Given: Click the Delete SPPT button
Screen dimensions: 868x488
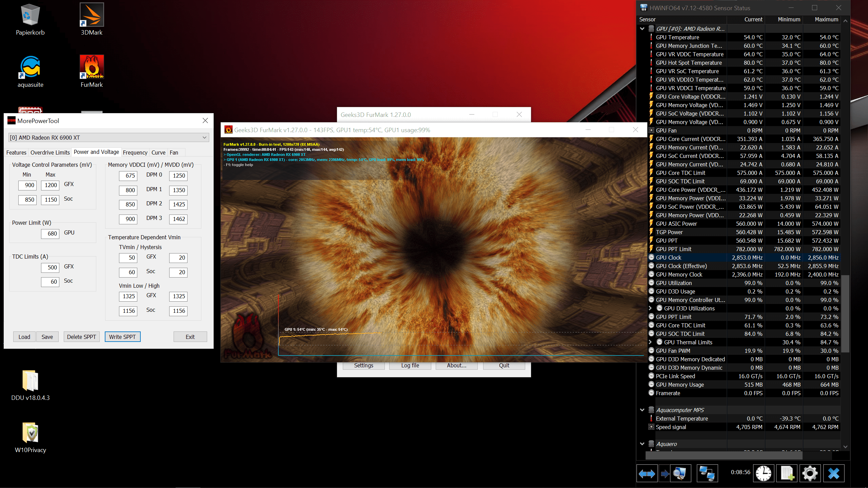Looking at the screenshot, I should [81, 337].
